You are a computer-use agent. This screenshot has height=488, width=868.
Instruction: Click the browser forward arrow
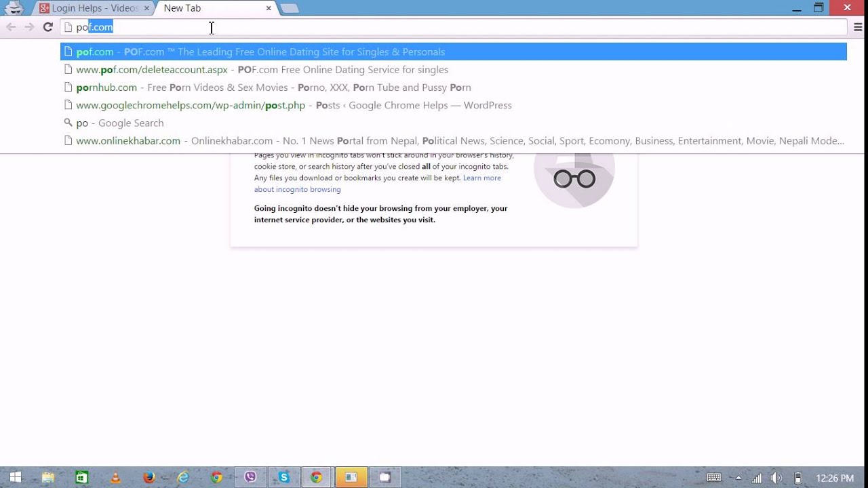coord(29,27)
